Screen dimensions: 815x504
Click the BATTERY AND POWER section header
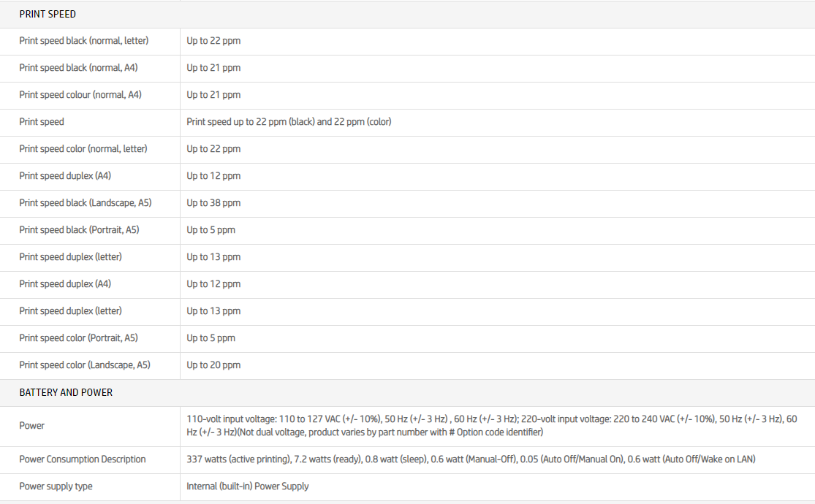pos(66,392)
